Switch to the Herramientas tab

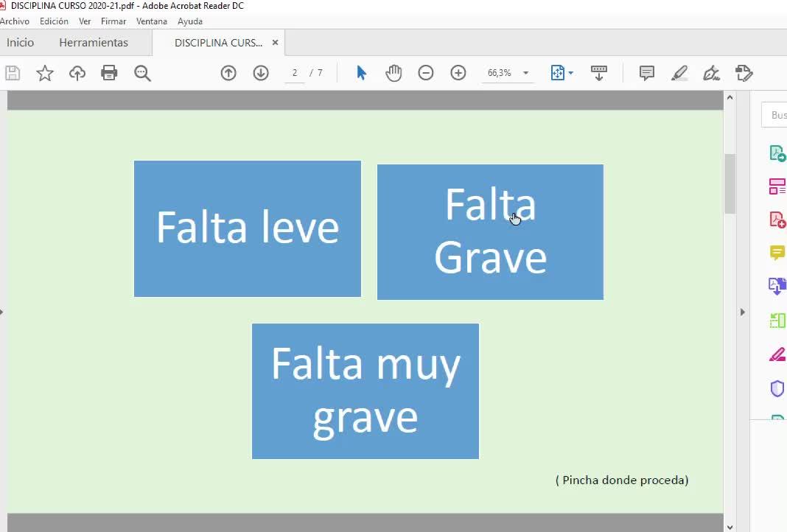(94, 43)
